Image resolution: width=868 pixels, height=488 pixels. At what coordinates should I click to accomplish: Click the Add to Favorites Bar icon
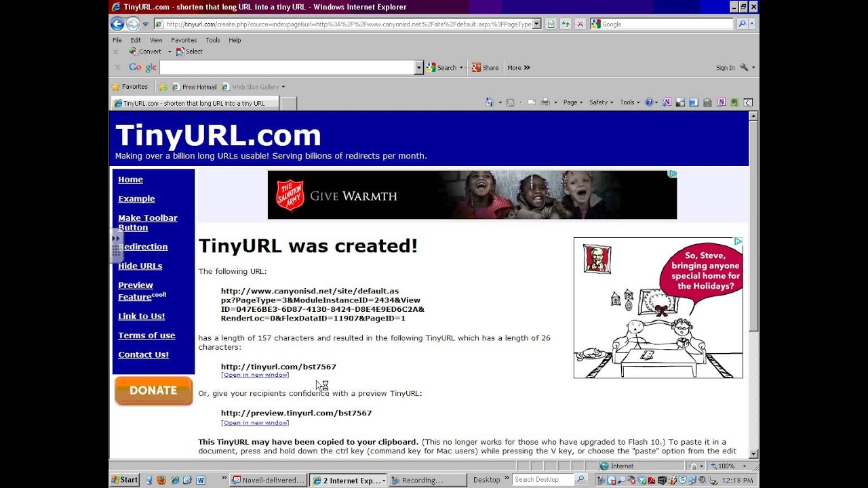163,87
